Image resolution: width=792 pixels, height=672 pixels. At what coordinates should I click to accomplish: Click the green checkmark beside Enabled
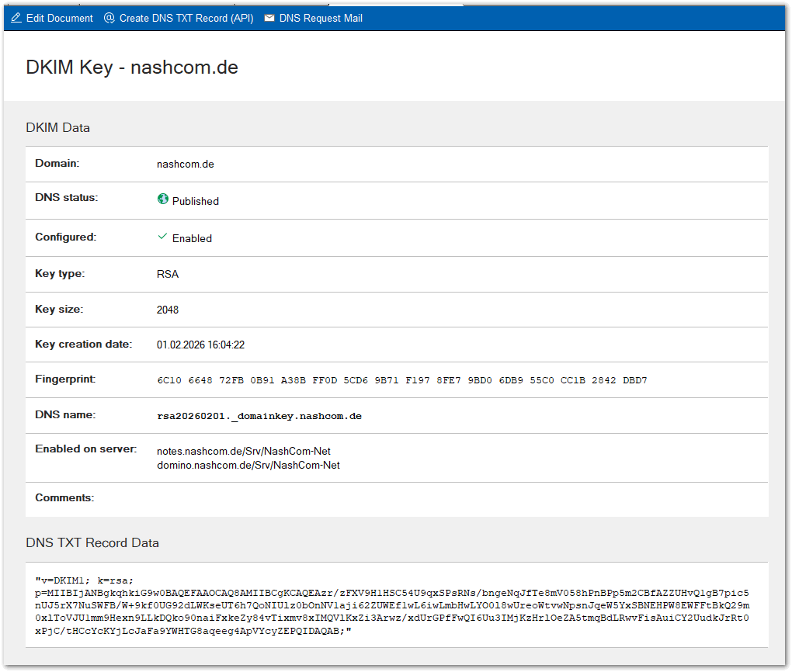point(163,237)
